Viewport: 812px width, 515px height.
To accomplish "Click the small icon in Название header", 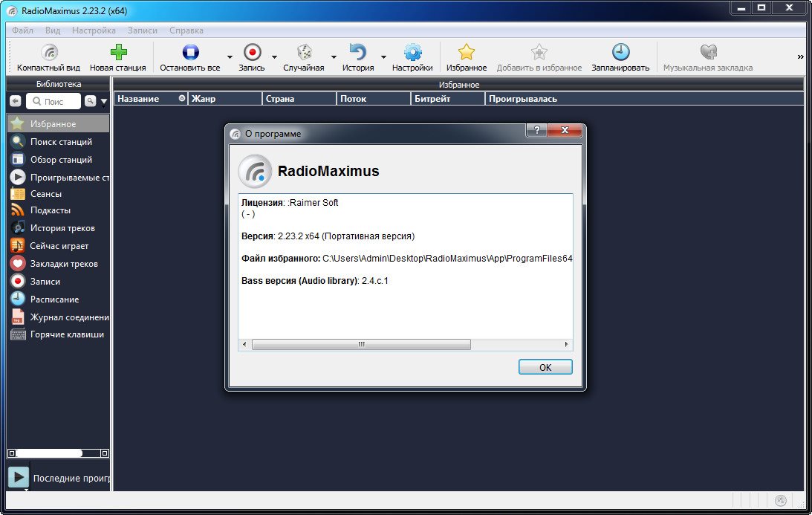I will [182, 98].
